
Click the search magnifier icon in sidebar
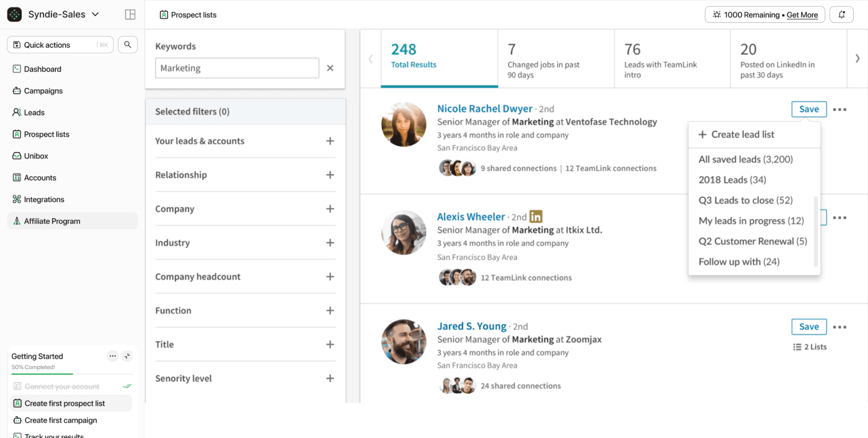[128, 45]
